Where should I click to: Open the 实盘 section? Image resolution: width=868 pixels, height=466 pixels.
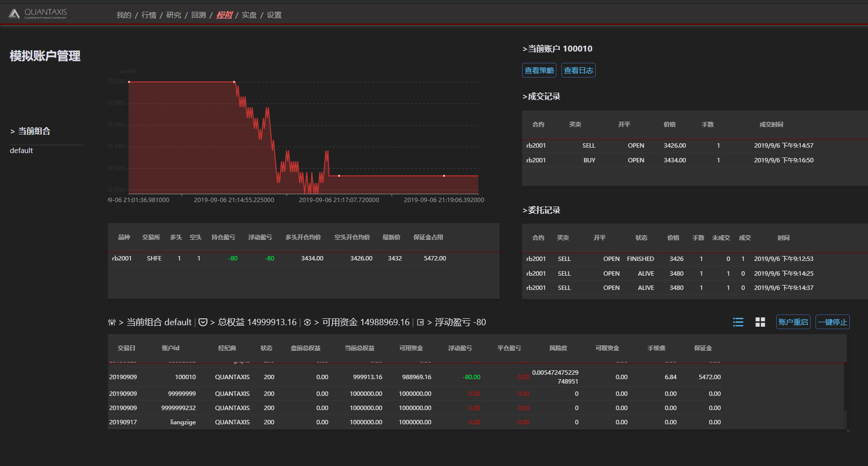click(249, 15)
